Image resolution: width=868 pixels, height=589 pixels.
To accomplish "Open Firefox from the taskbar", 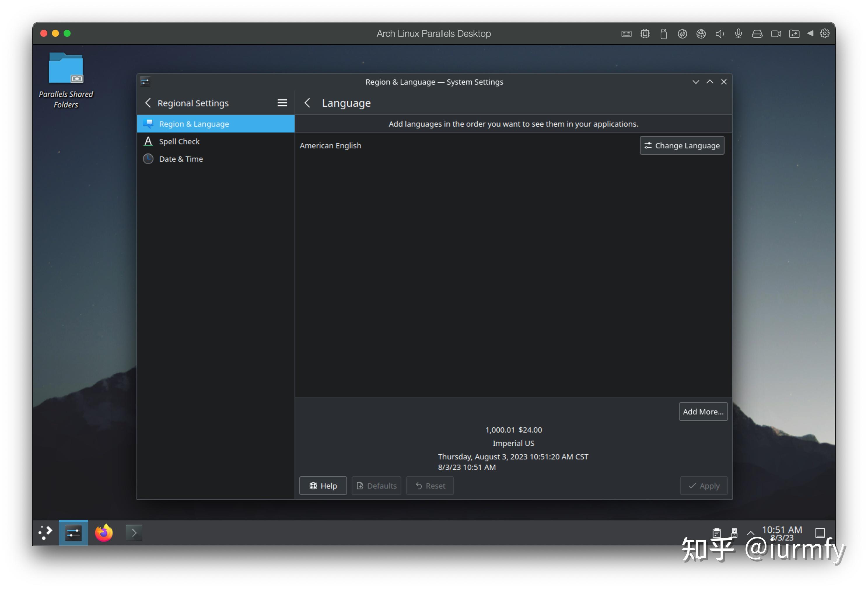I will pyautogui.click(x=104, y=533).
